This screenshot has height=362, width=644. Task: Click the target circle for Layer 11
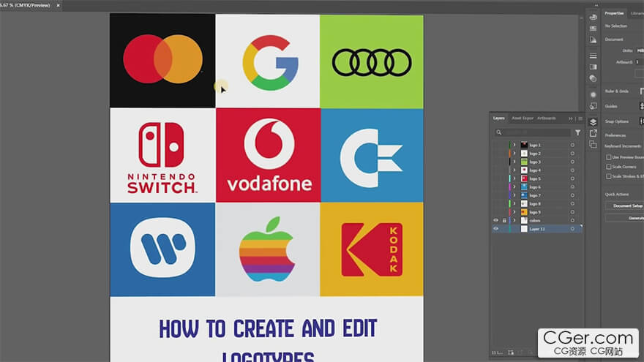pyautogui.click(x=572, y=229)
